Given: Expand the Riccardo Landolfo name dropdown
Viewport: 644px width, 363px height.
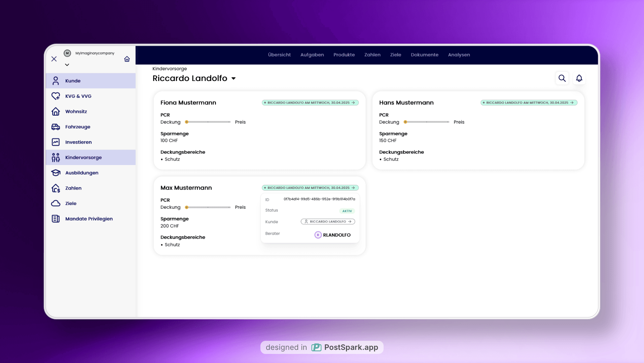Looking at the screenshot, I should (x=234, y=78).
